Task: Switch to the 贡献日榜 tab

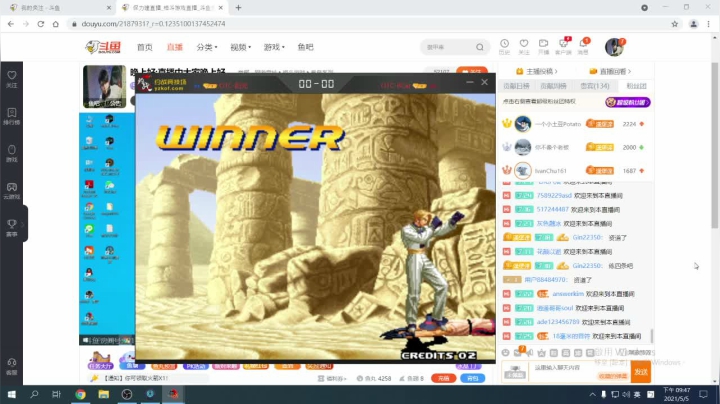Action: [x=516, y=86]
